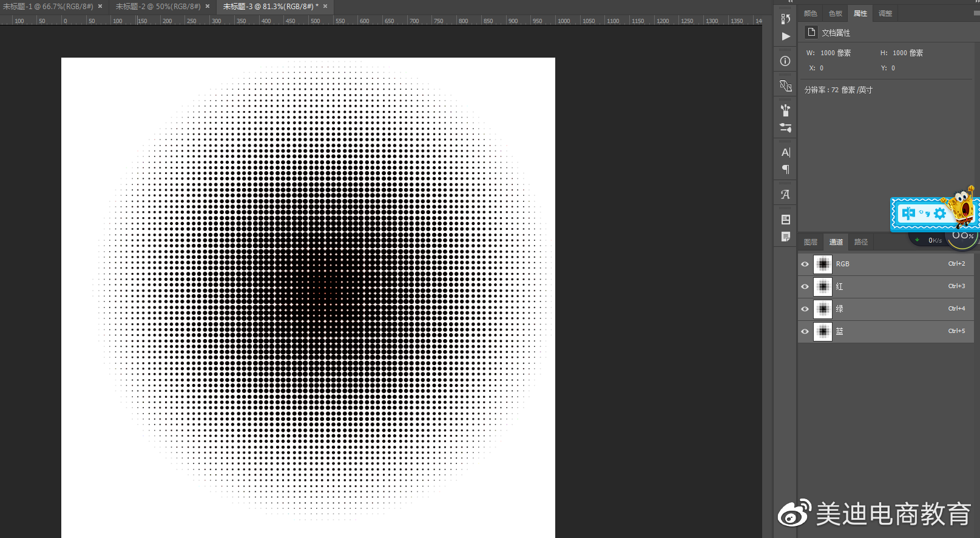Screen dimensions: 980x538
Task: Select the 红 channel thumbnail
Action: (x=822, y=286)
